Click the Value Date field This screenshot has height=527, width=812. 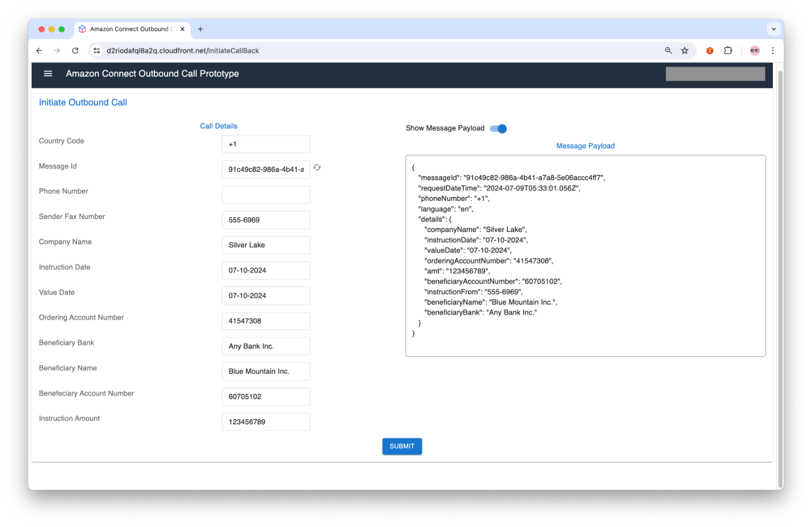266,296
